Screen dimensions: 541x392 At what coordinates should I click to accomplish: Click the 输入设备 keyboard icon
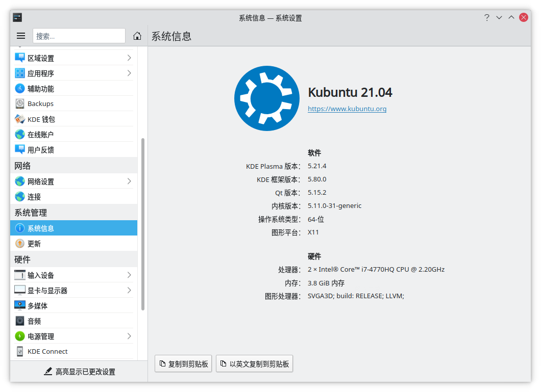20,275
